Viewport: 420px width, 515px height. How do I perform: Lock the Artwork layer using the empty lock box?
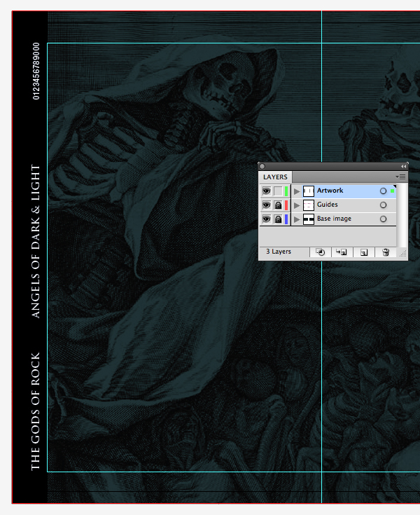pos(278,191)
